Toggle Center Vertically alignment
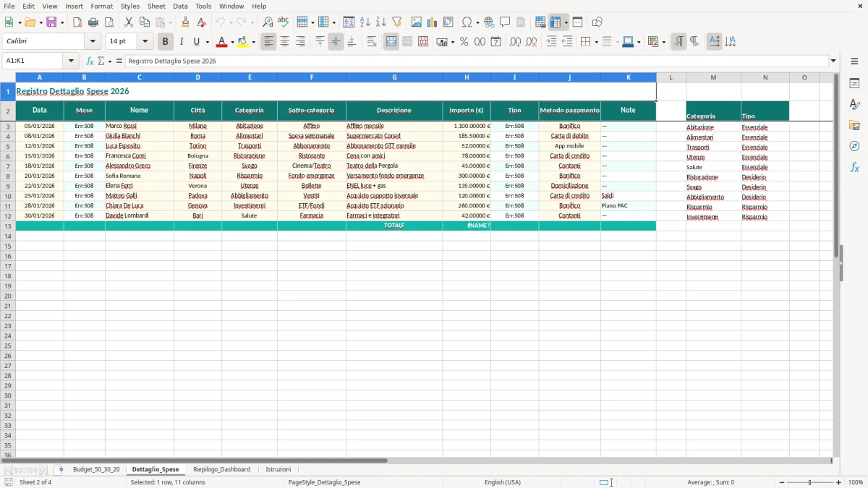The image size is (868, 488). point(336,42)
